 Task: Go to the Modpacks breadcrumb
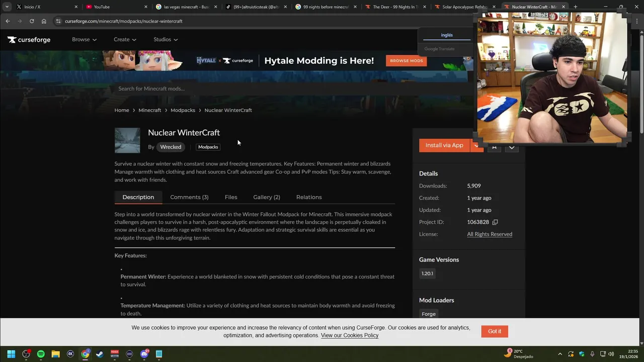click(183, 110)
